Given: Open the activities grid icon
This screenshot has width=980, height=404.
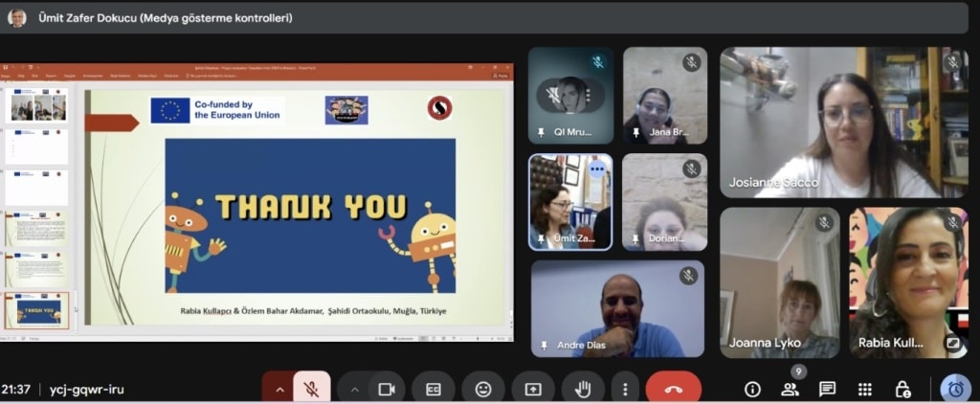Looking at the screenshot, I should click(865, 389).
